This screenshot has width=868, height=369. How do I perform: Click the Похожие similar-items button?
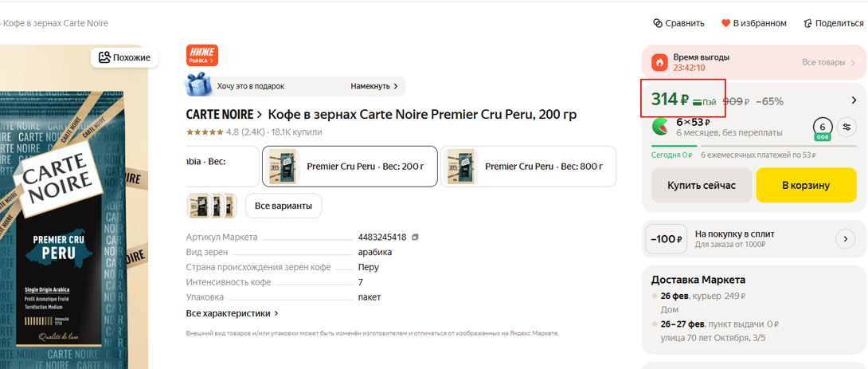125,57
